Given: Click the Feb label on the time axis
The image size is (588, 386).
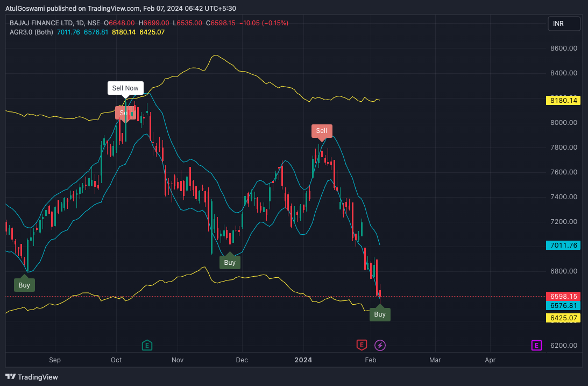Looking at the screenshot, I should (x=371, y=360).
